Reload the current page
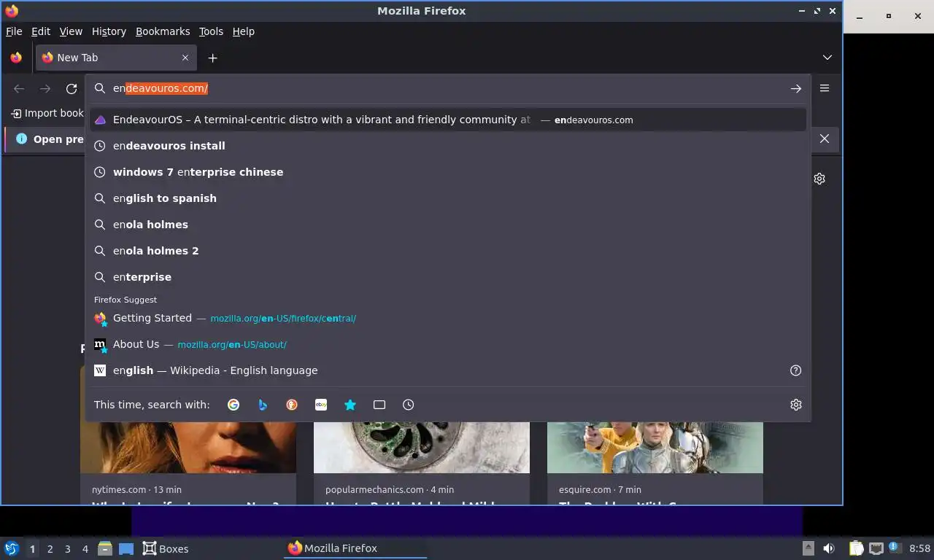934x560 pixels. (72, 88)
